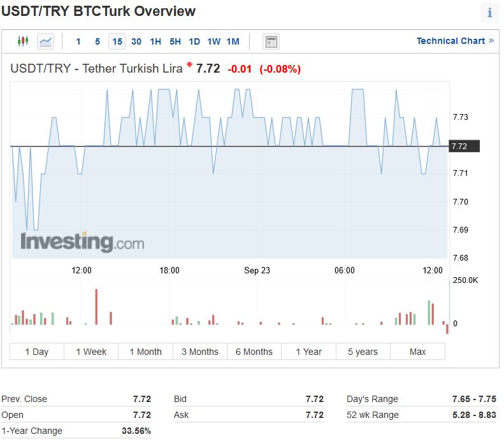Click the Day's Range value 7.65 - 7.75
Image resolution: width=504 pixels, height=446 pixels.
click(x=474, y=399)
